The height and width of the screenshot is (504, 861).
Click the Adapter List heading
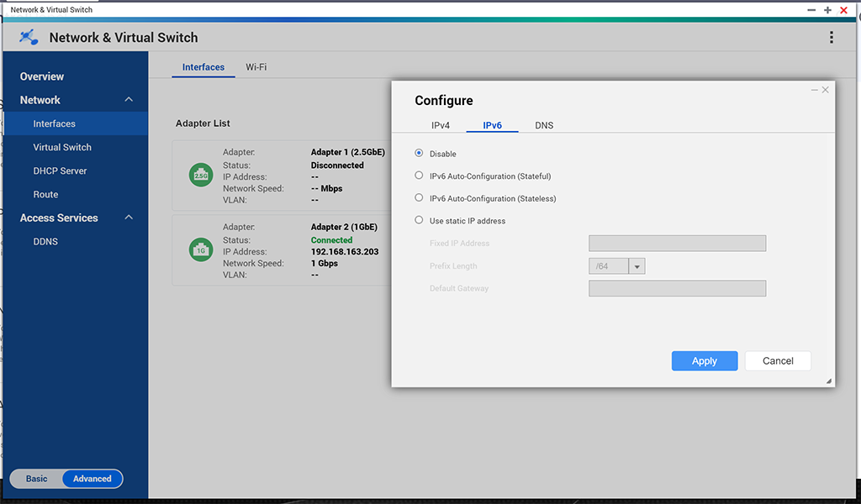point(203,123)
